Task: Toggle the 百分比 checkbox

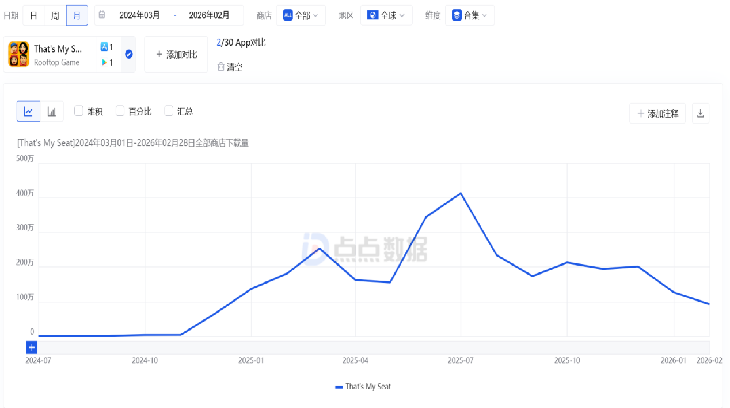Action: click(120, 111)
